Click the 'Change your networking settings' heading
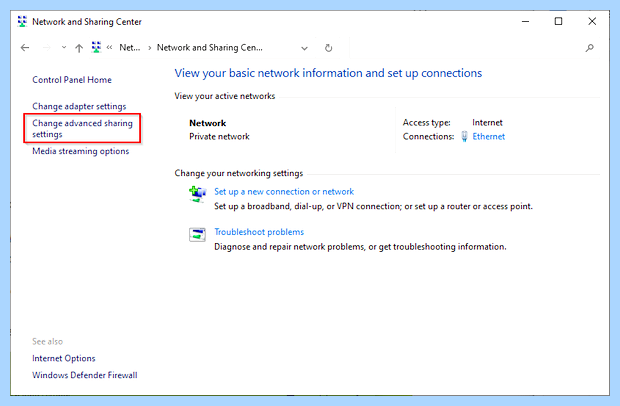 [239, 173]
